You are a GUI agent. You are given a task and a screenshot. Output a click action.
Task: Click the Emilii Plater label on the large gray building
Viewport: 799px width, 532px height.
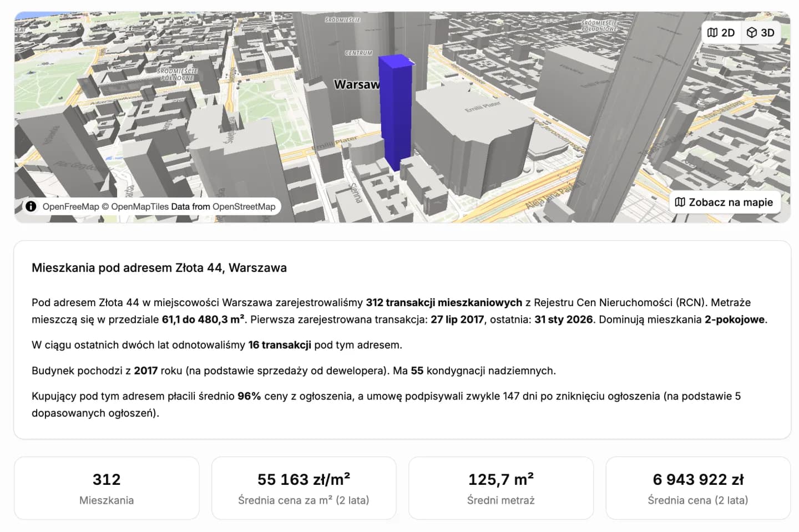[x=483, y=107]
